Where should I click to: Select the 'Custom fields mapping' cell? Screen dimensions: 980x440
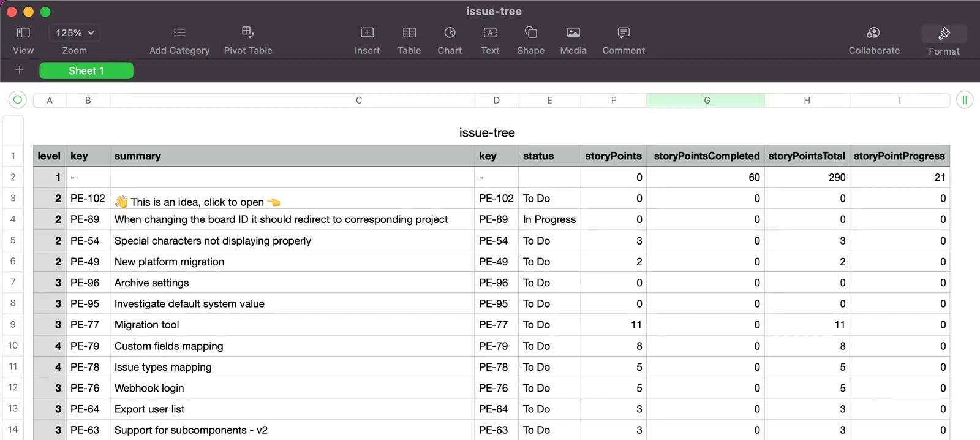[292, 346]
